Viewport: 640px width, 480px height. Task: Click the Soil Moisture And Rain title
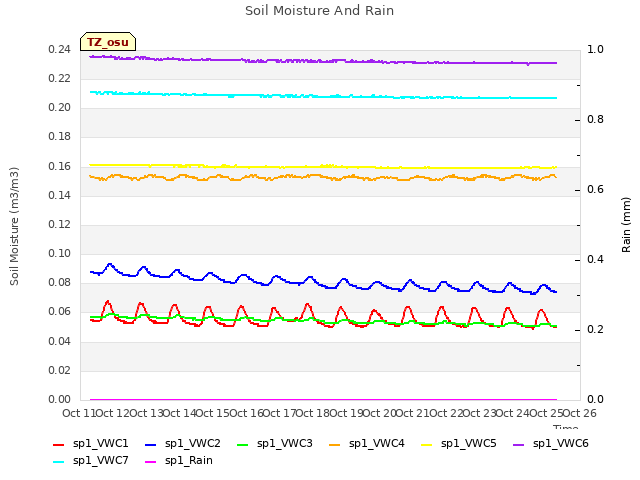pos(320,11)
